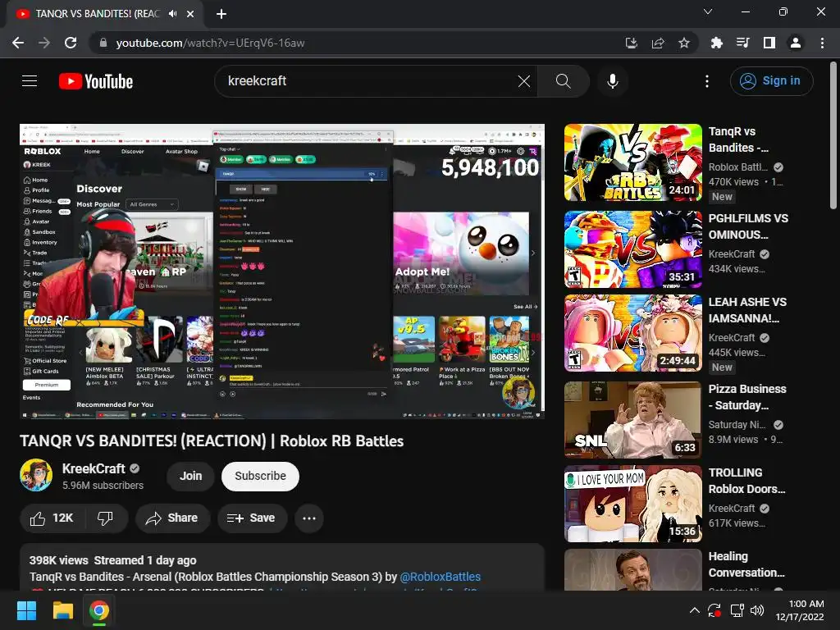Viewport: 840px width, 630px height.
Task: Open Windows Start menu
Action: point(26,610)
